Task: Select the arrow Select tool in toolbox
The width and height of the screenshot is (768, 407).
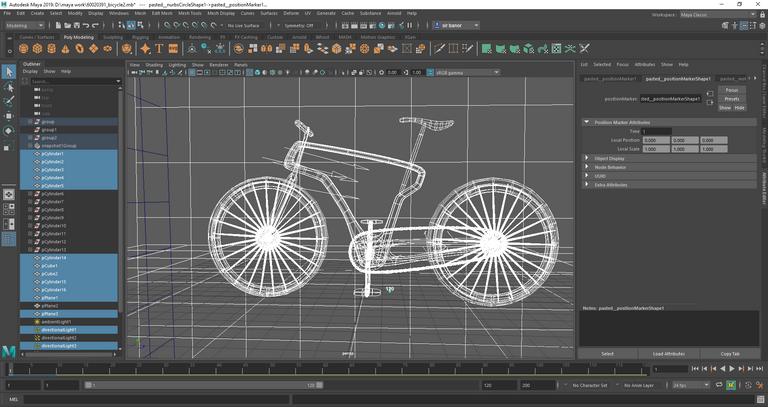Action: [9, 71]
